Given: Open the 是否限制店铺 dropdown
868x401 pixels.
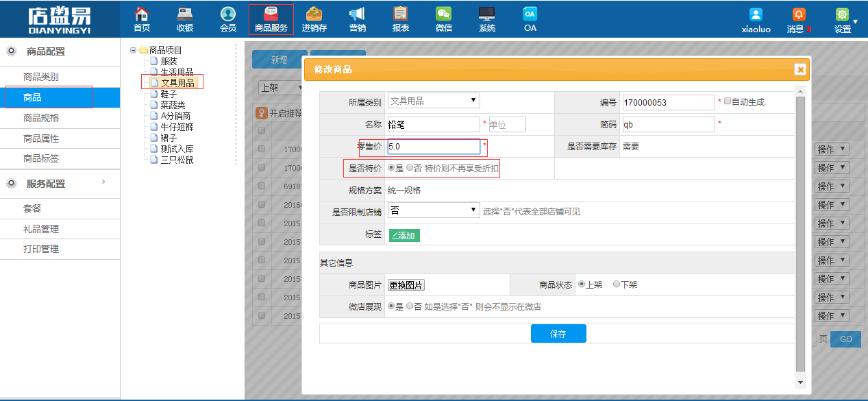Looking at the screenshot, I should (x=434, y=210).
